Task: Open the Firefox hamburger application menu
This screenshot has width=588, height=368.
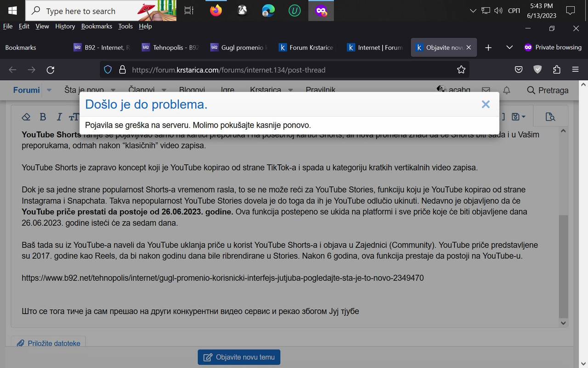Action: coord(575,70)
